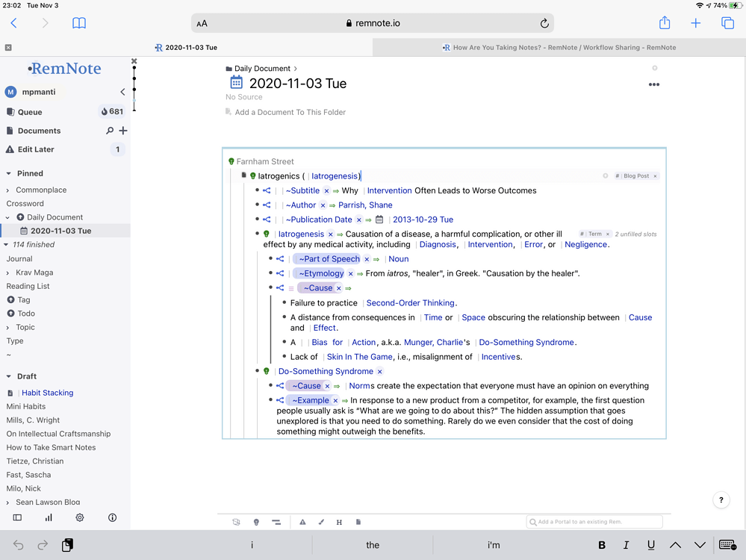The width and height of the screenshot is (746, 560).
Task: Expand the Topic item
Action: pyautogui.click(x=7, y=328)
